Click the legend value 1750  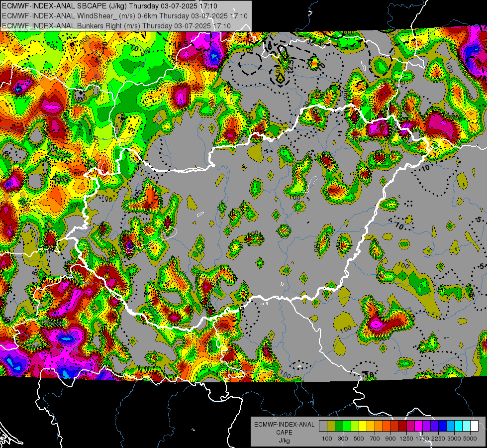pyautogui.click(x=422, y=439)
